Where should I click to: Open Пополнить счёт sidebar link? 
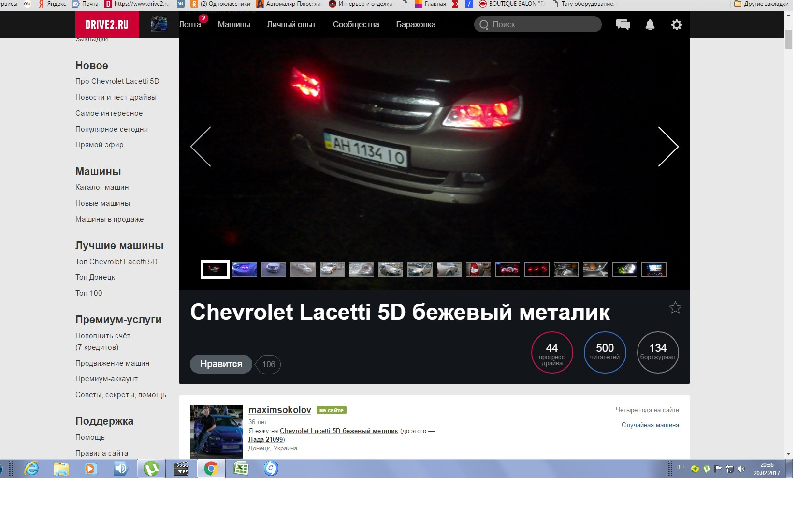[103, 336]
